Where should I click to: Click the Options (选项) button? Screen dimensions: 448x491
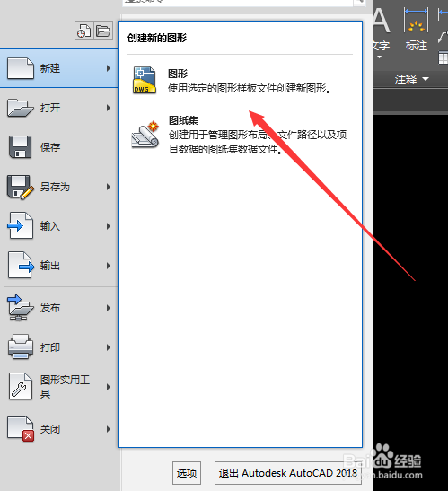[187, 473]
